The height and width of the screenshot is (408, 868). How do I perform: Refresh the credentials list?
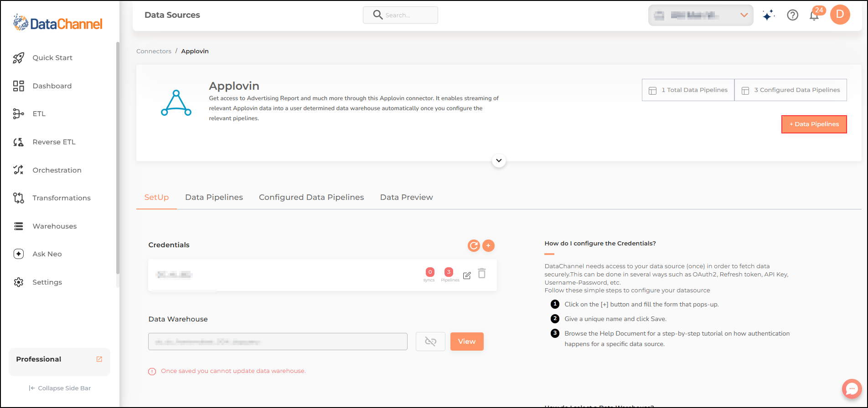click(x=474, y=246)
